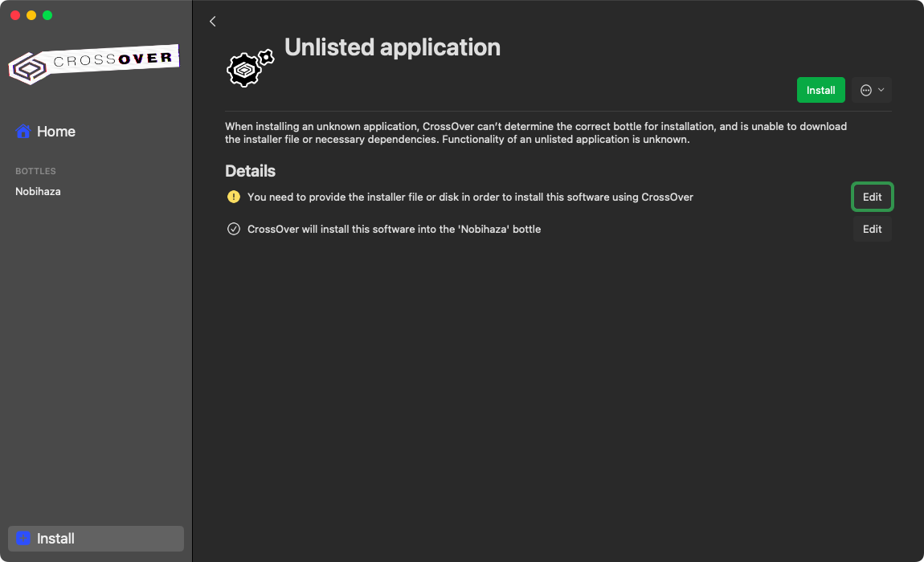The height and width of the screenshot is (562, 924).
Task: Click the ellipsis more options icon
Action: tap(866, 90)
